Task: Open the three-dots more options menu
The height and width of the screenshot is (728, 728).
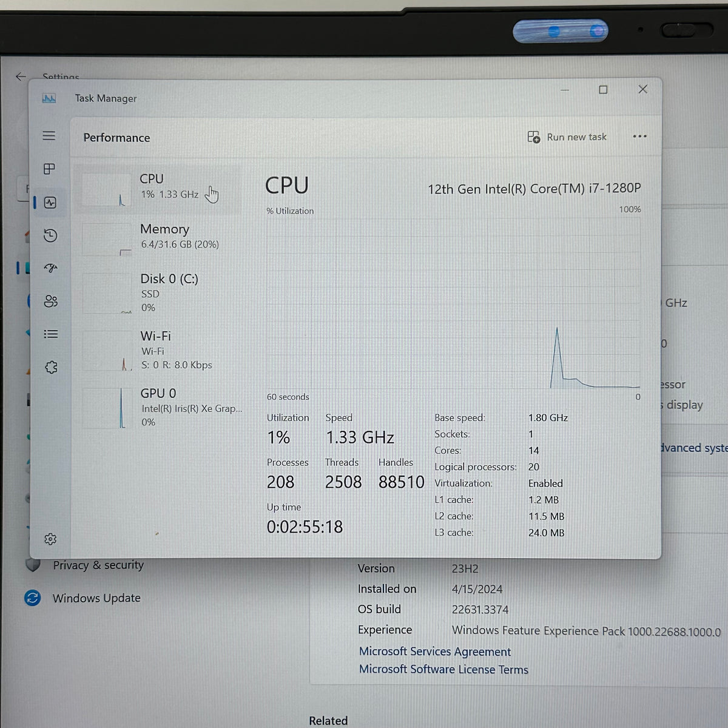Action: tap(639, 136)
